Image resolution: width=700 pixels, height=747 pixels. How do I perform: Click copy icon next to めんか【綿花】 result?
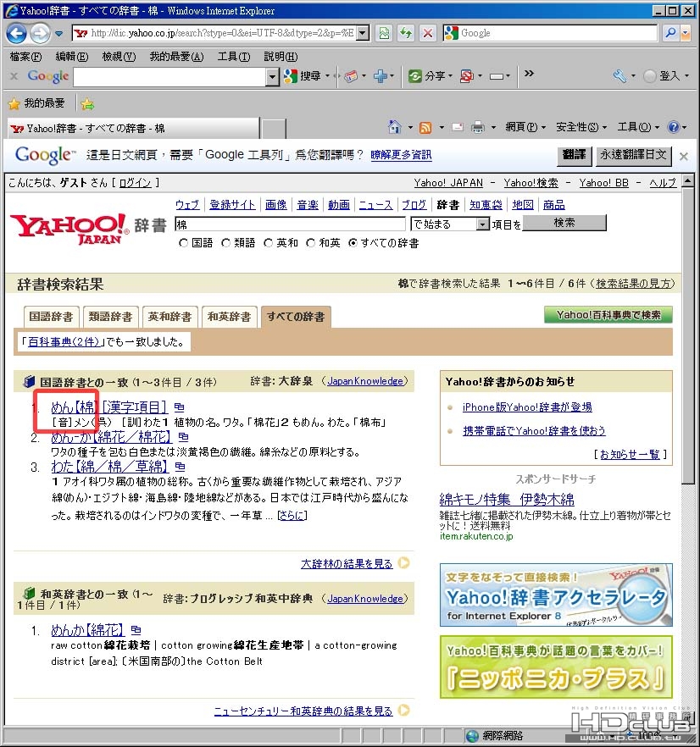136,630
